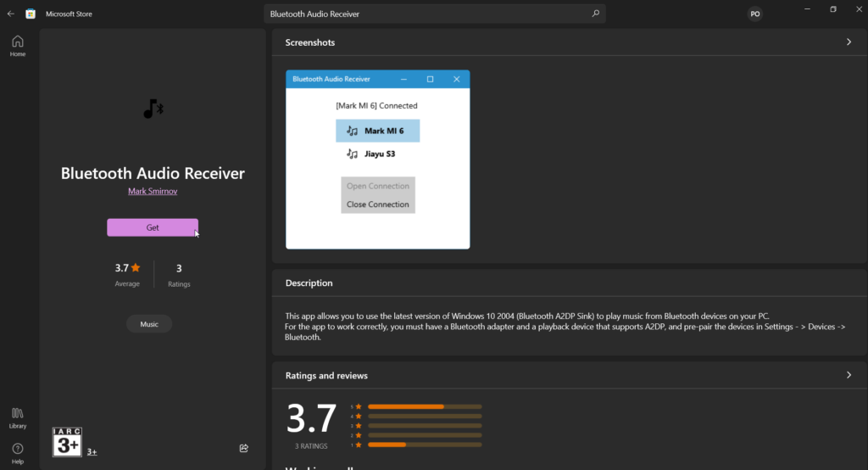The image size is (868, 470).
Task: Open the Library in sidebar
Action: pos(18,418)
